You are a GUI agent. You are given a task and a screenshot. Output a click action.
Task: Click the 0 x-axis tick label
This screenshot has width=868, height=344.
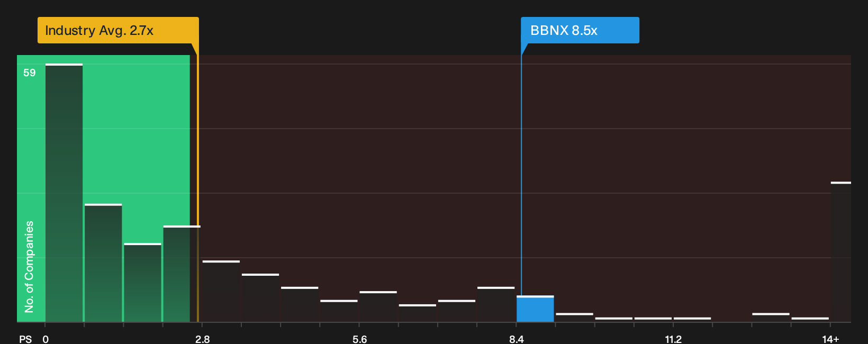click(x=46, y=339)
